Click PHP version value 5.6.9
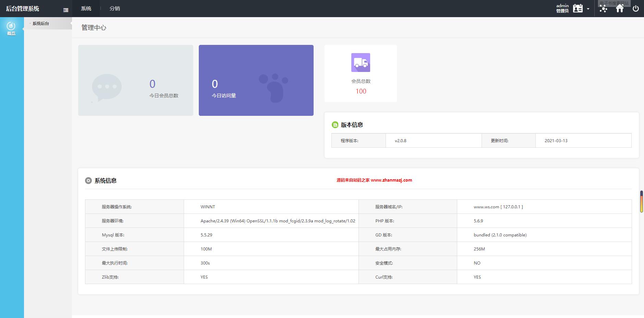 (x=478, y=221)
